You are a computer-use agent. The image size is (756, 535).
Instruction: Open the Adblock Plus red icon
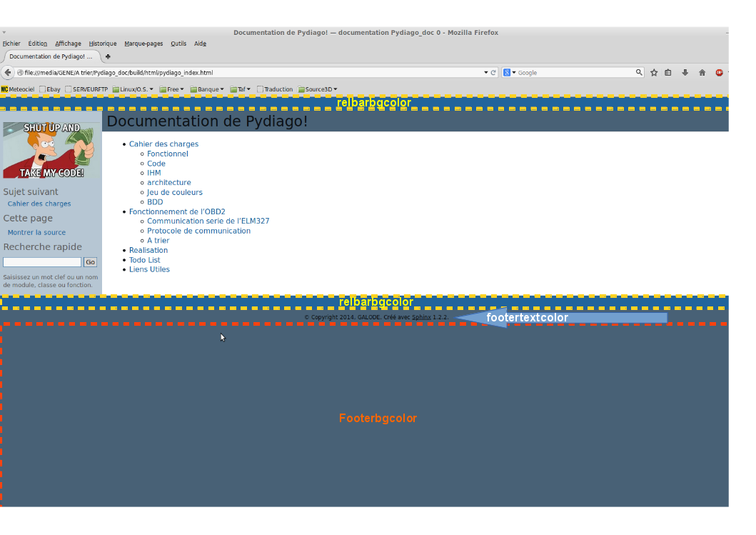719,72
